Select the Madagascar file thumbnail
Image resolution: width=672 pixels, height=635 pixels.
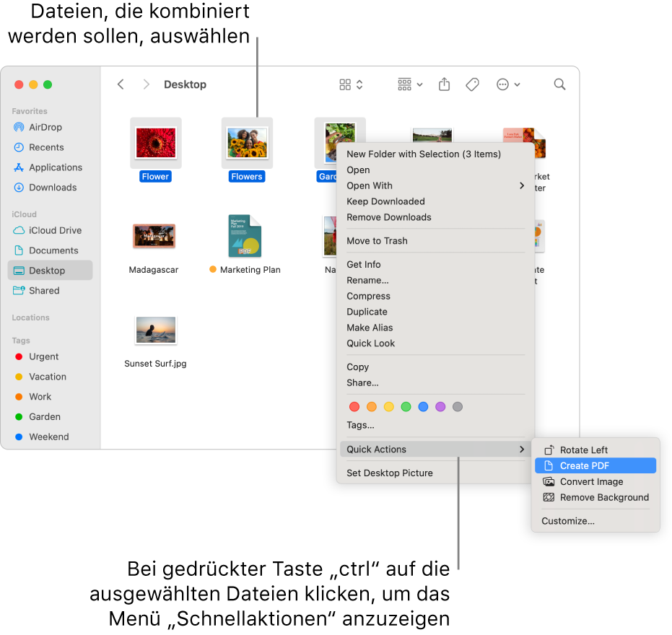pyautogui.click(x=154, y=236)
